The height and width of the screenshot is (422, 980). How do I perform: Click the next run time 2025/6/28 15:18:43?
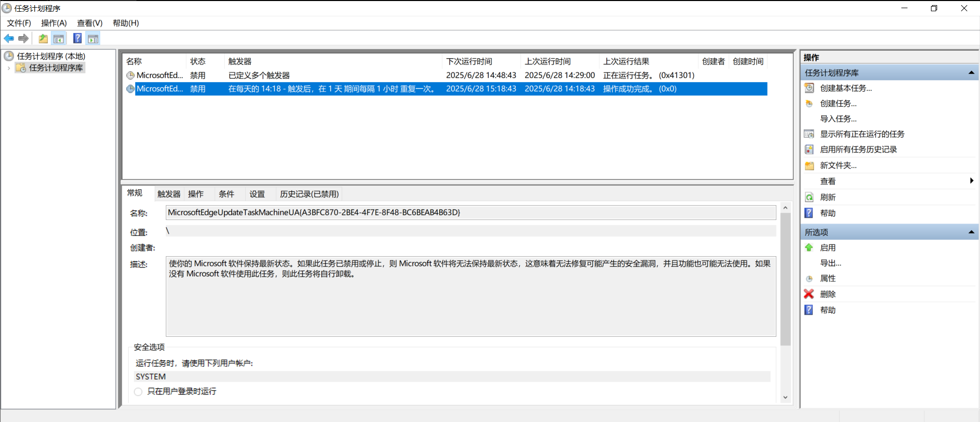tap(481, 89)
